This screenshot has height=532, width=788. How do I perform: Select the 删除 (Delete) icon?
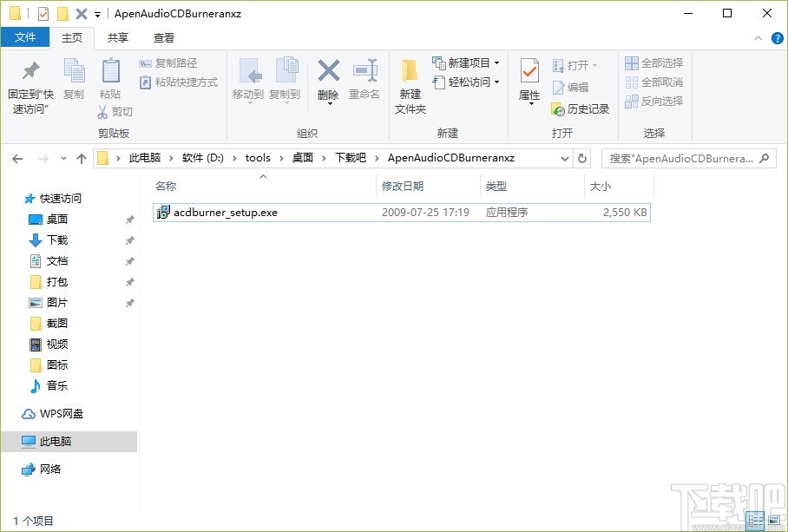click(328, 80)
